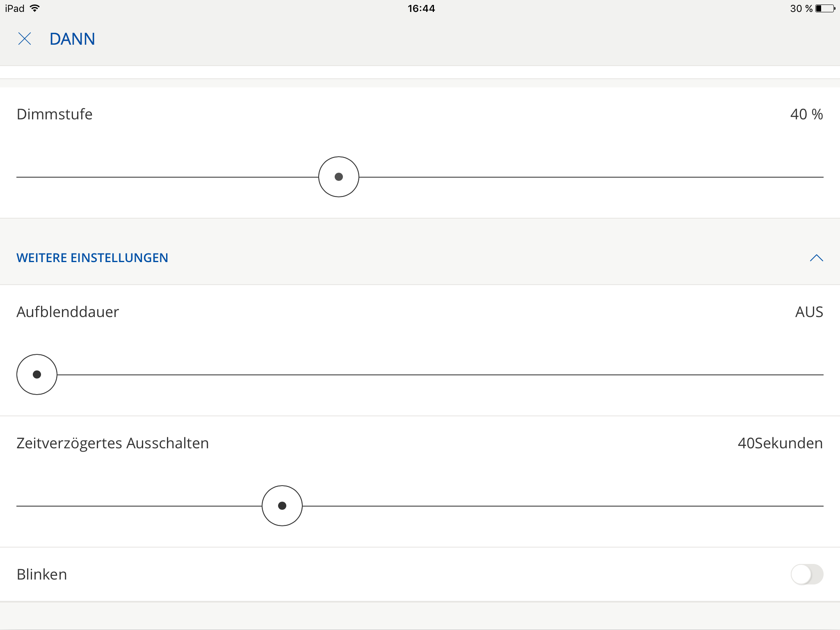Toggle the Blinken switch on
Image resolution: width=840 pixels, height=630 pixels.
pos(807,574)
